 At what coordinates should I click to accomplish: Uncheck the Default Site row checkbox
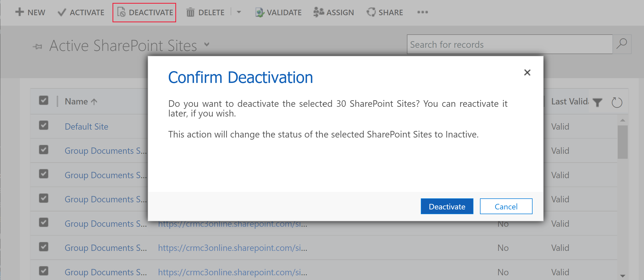(x=43, y=125)
